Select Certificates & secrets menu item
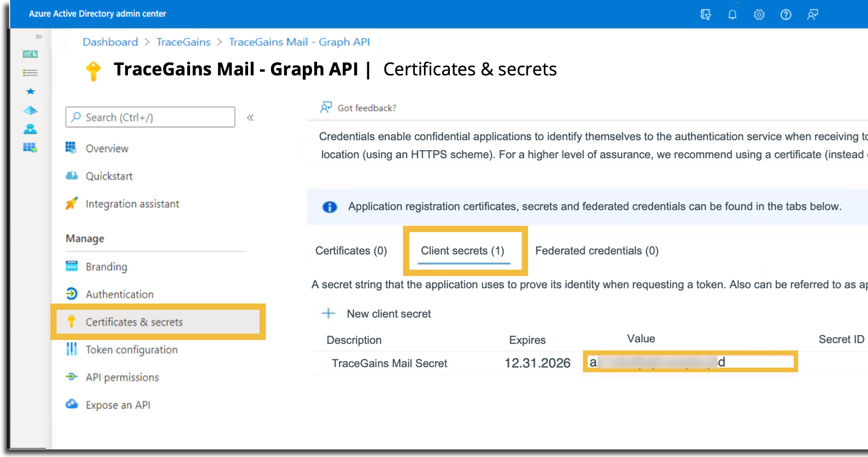 [158, 322]
